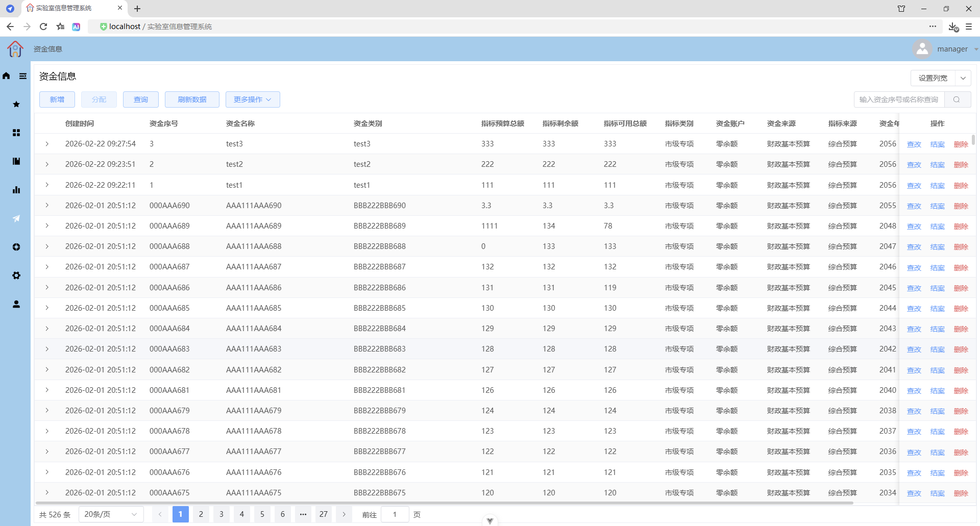The image size is (980, 526).
Task: Go back with the browser back arrow
Action: [10, 27]
